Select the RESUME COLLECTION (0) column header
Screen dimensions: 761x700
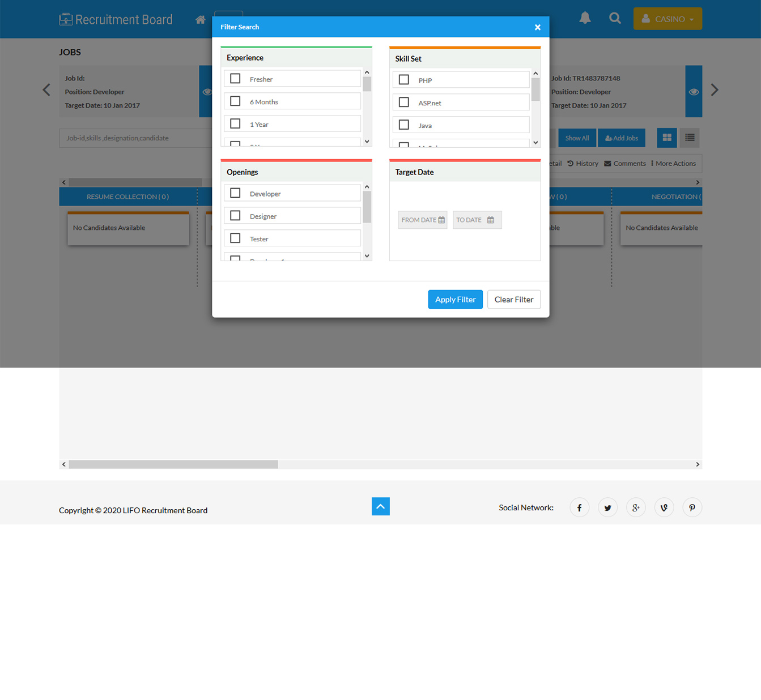click(128, 197)
